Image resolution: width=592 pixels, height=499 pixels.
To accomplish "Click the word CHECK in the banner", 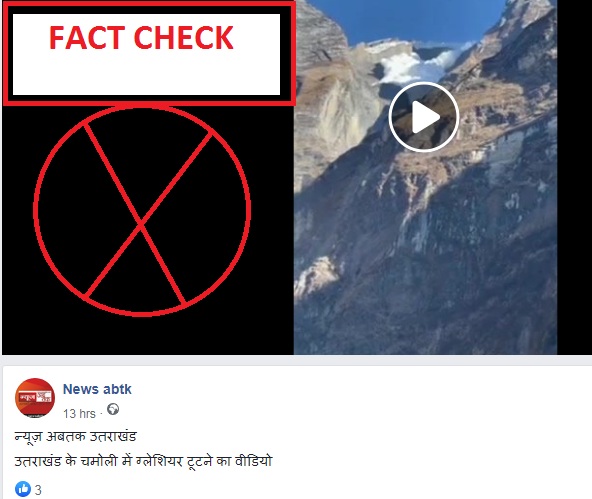I will [184, 38].
